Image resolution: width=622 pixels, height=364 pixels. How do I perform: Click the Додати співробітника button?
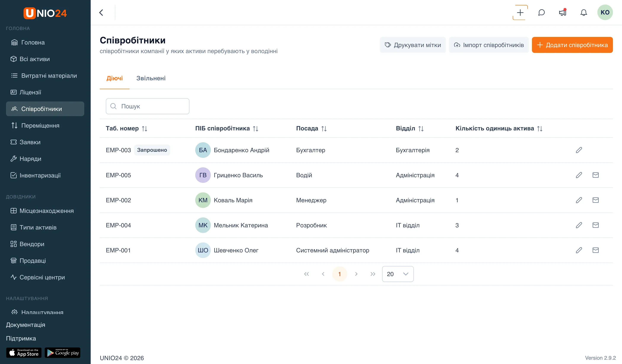[x=572, y=45]
